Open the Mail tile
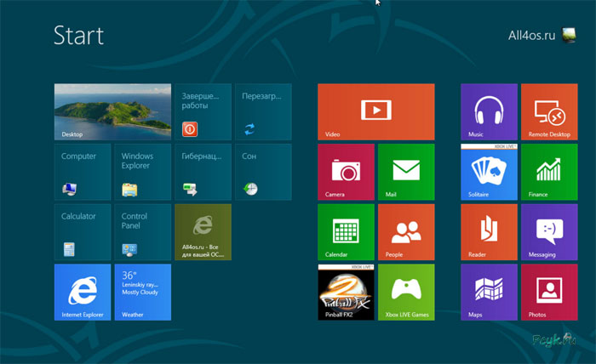This screenshot has width=596, height=364. [x=406, y=172]
